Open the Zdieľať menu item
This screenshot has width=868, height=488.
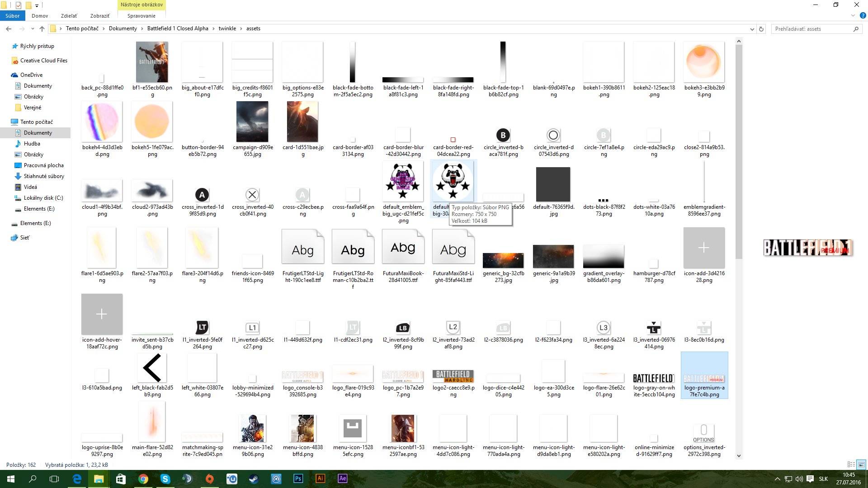point(69,16)
